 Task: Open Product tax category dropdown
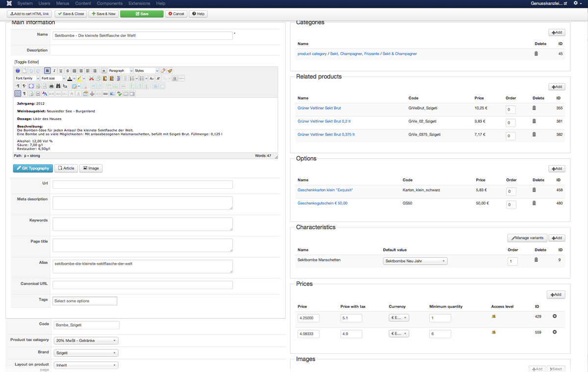pos(86,341)
